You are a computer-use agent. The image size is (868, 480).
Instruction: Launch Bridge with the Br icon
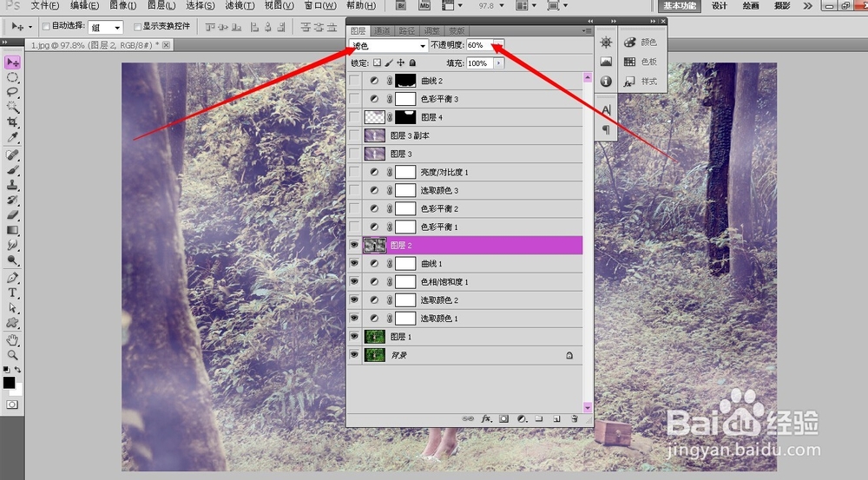click(x=402, y=5)
